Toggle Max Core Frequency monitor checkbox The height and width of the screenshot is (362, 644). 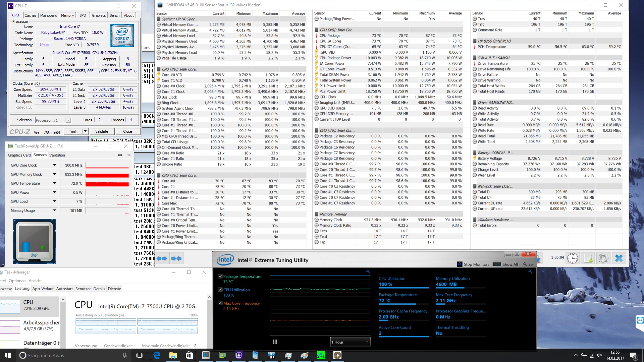220,303
